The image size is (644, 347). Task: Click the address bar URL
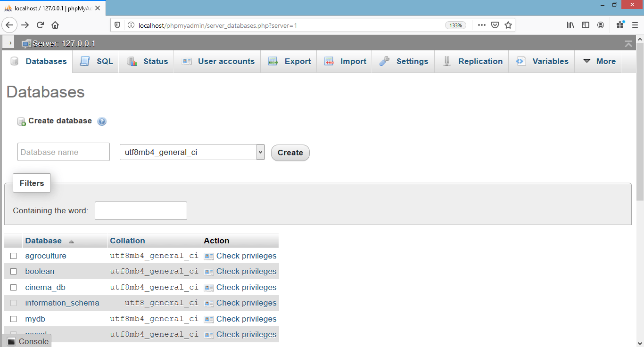[x=217, y=25]
